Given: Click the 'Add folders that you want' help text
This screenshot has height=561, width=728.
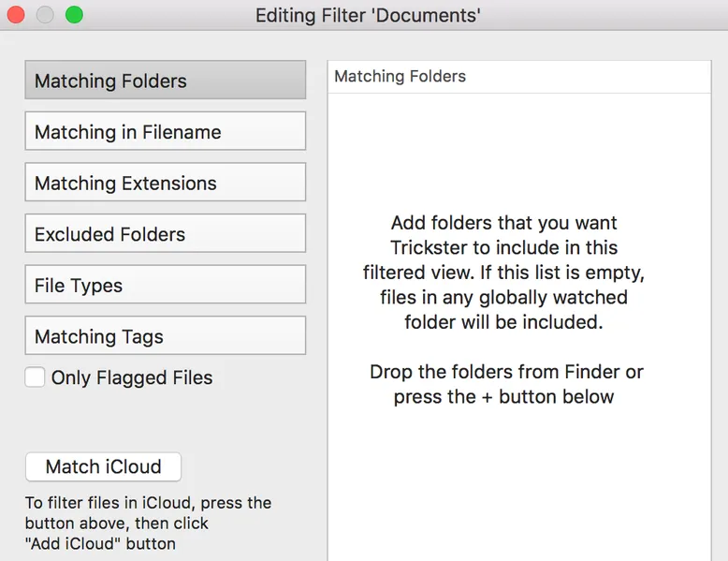Looking at the screenshot, I should pos(503,273).
